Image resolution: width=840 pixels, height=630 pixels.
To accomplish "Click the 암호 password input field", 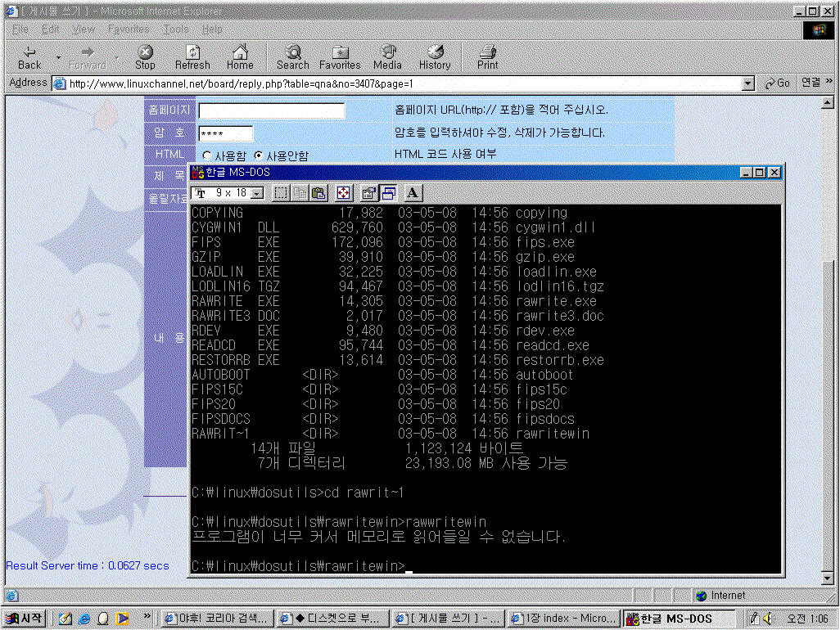I will [x=225, y=133].
